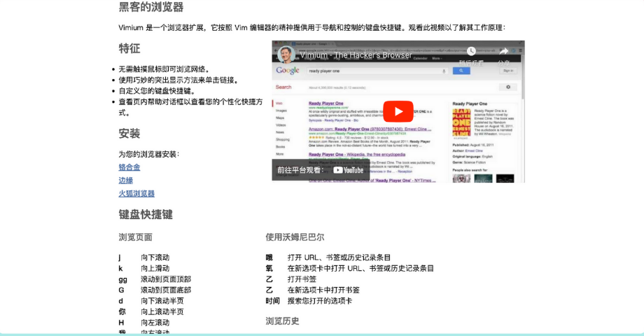Viewport: 644px width, 336px height.
Task: Click the row "在新选项卡中打开 URL、书签或历史记录条目"
Action: pos(360,268)
